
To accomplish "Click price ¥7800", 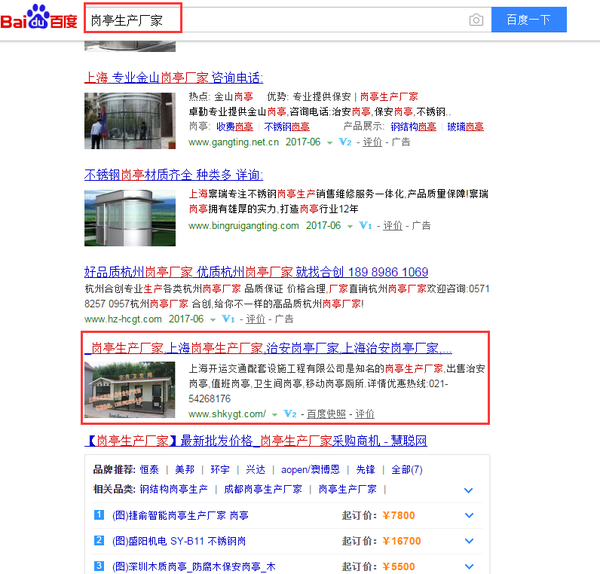I will tap(398, 515).
